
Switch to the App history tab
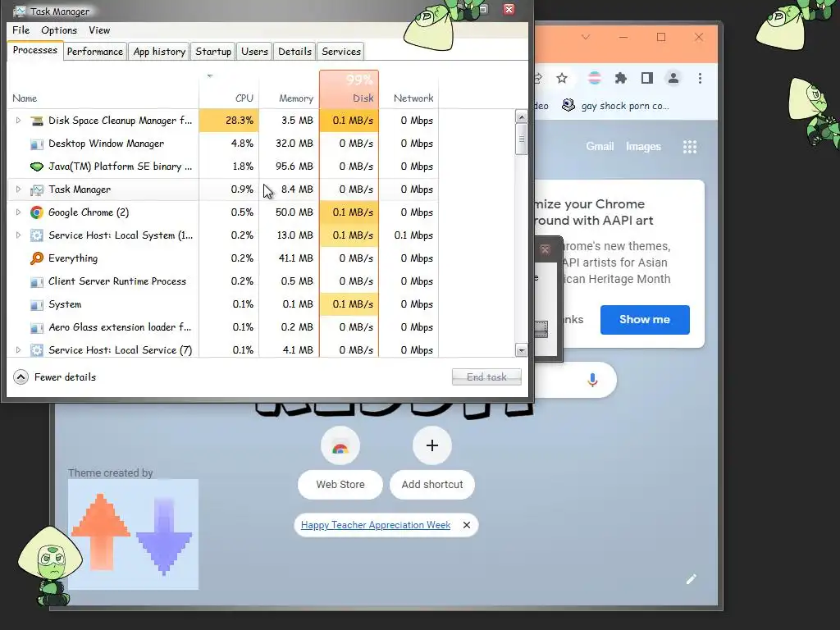[x=159, y=52]
